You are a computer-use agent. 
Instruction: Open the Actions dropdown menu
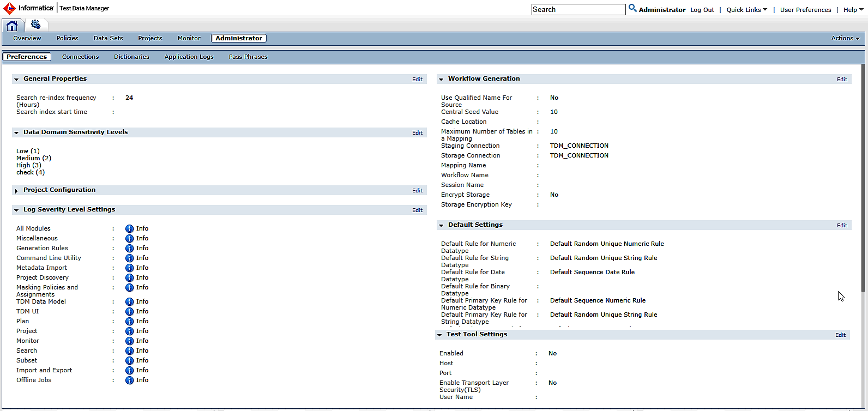click(845, 38)
